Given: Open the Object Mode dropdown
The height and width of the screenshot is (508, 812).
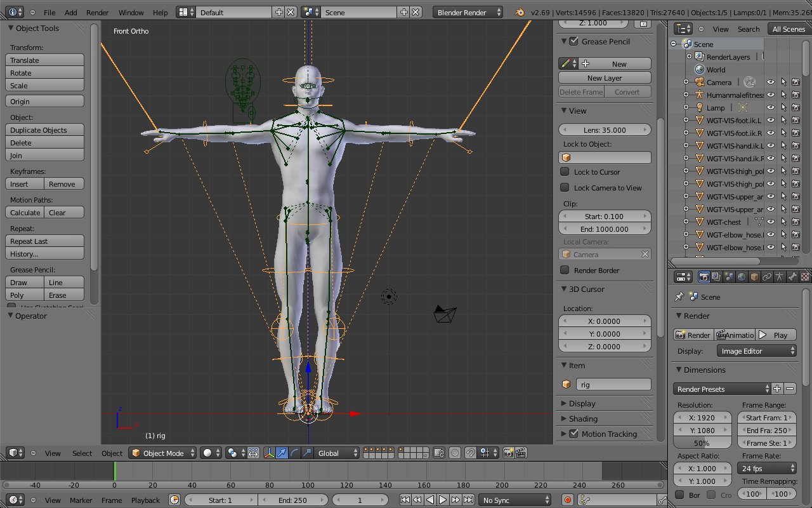Looking at the screenshot, I should (x=162, y=453).
